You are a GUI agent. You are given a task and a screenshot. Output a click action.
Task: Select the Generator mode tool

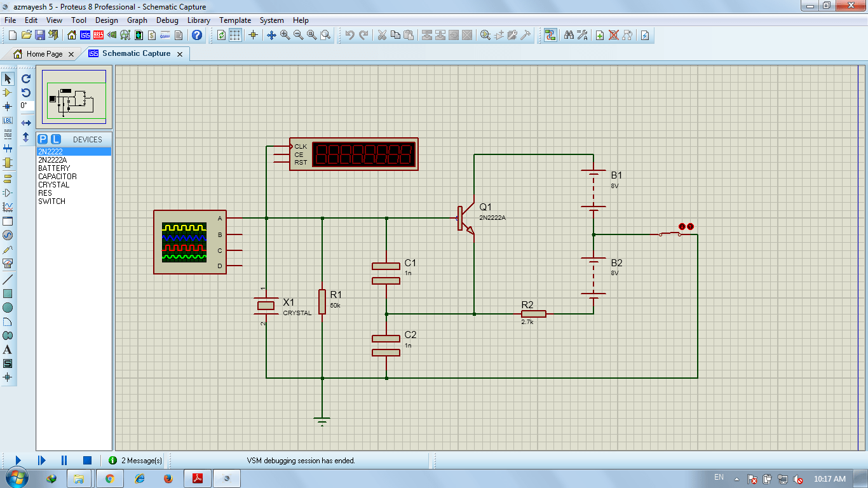click(7, 234)
